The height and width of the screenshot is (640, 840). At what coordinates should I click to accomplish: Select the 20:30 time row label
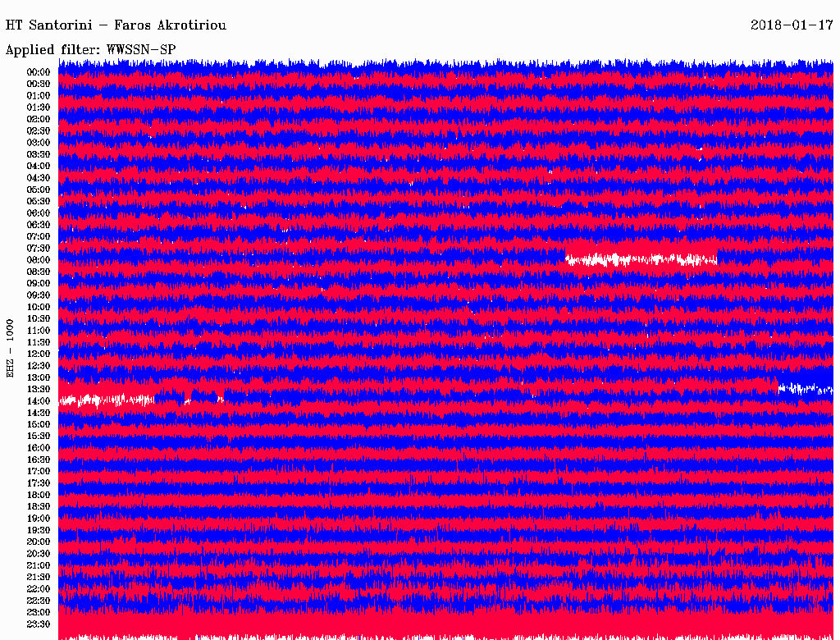39,554
